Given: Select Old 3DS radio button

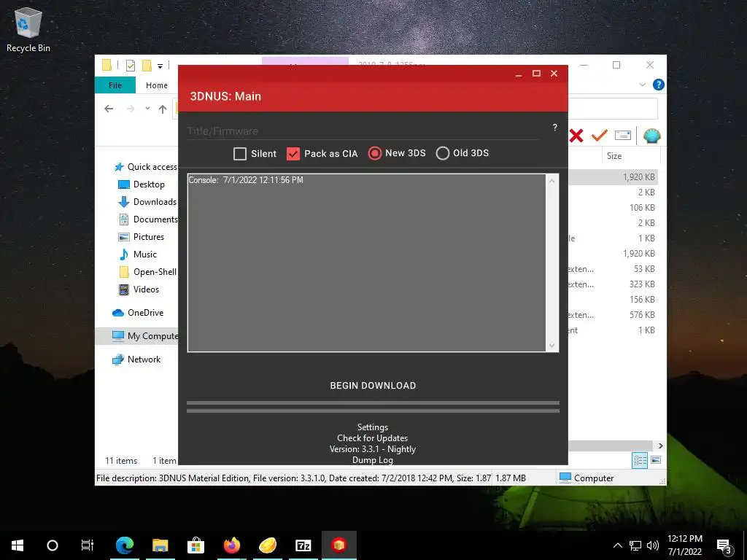Looking at the screenshot, I should point(443,153).
